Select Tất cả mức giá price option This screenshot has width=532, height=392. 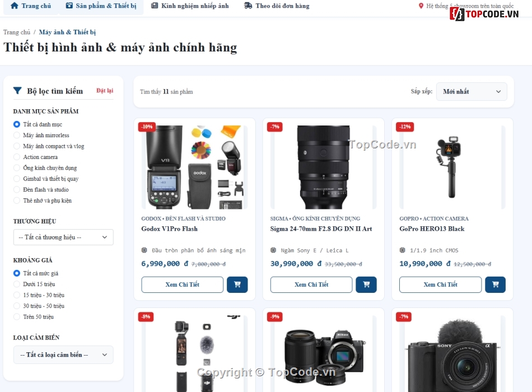click(17, 273)
